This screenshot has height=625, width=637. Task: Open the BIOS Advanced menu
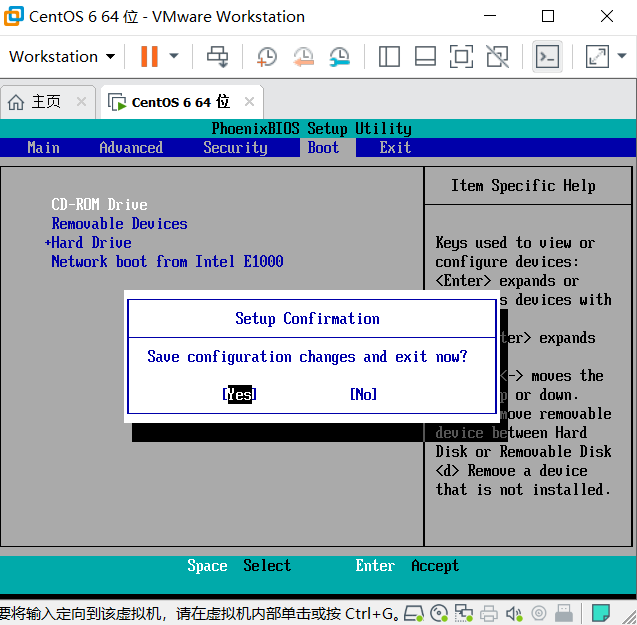pos(131,147)
